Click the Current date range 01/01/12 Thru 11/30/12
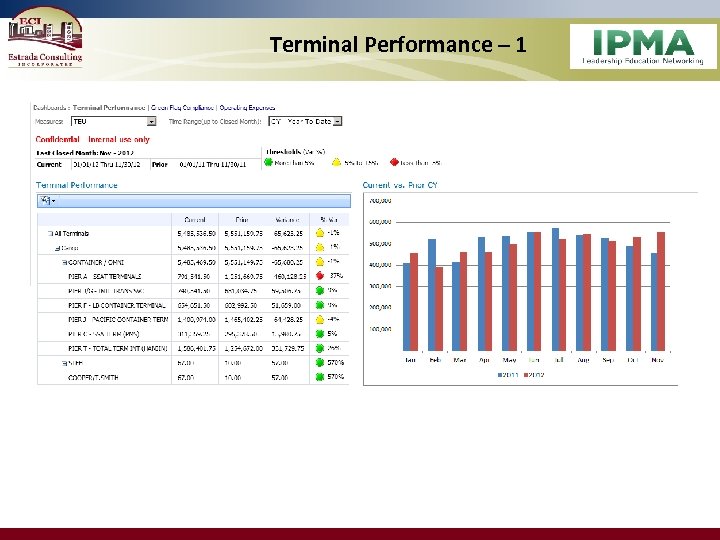This screenshot has width=720, height=540. coord(107,164)
